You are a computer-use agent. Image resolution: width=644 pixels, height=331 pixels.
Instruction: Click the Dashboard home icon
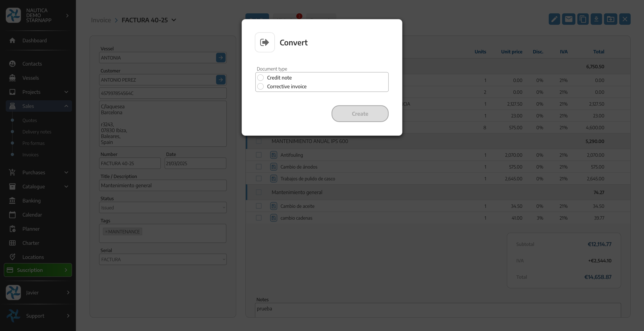[x=12, y=41]
